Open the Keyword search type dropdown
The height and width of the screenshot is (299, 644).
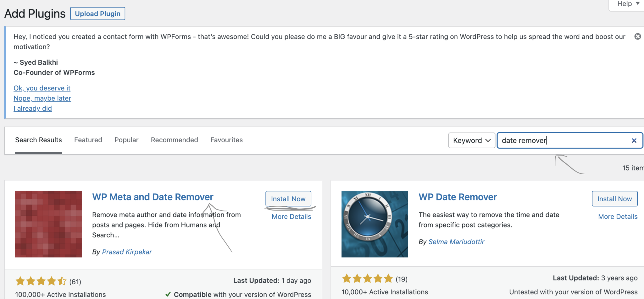tap(472, 140)
